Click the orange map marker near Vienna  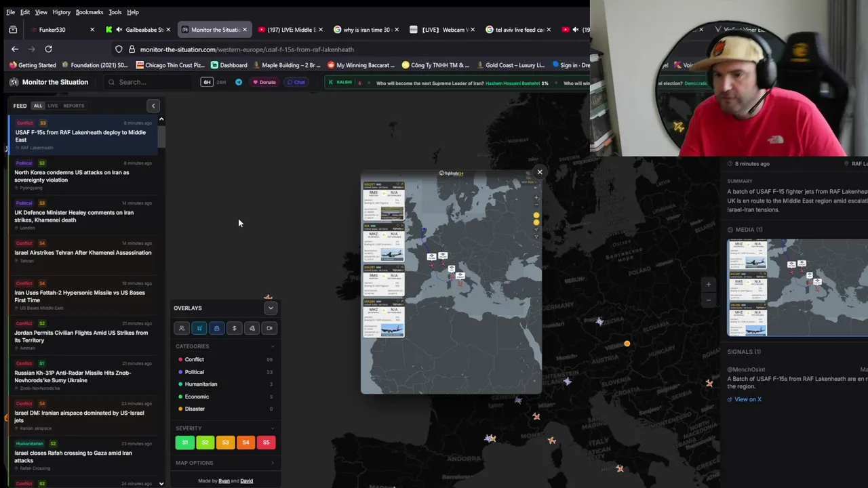(x=627, y=344)
